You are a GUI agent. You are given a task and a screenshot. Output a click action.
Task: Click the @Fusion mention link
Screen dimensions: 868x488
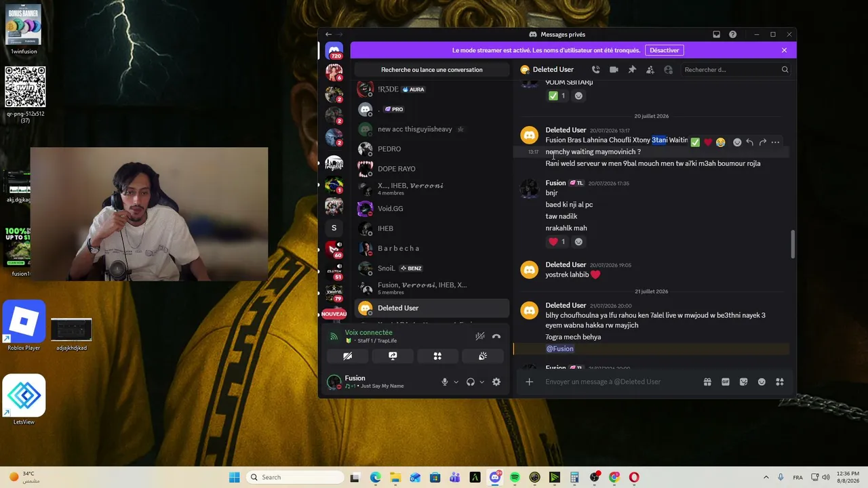coord(560,348)
